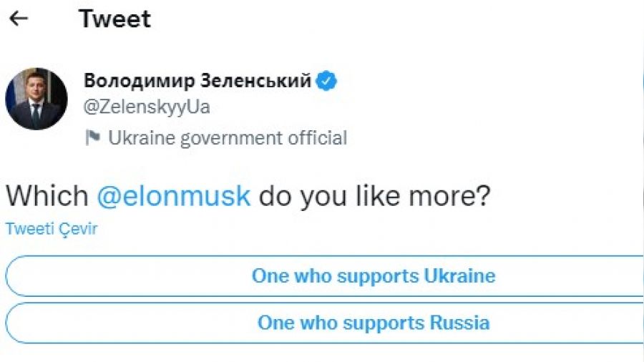This screenshot has width=644, height=362.
Task: Click the surname Зеленський in the display name
Action: (255, 80)
